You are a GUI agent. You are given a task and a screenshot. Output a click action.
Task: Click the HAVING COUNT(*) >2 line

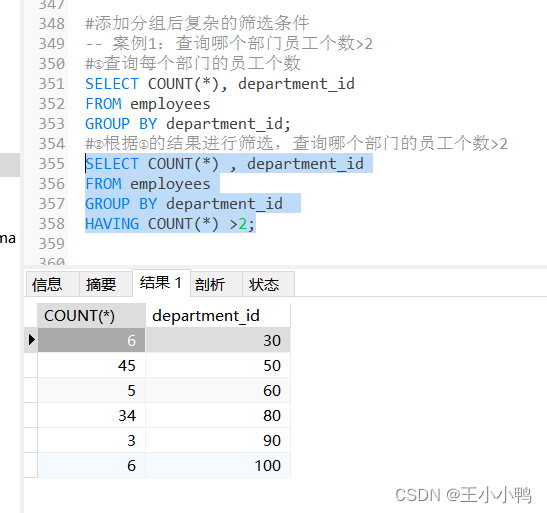point(170,224)
